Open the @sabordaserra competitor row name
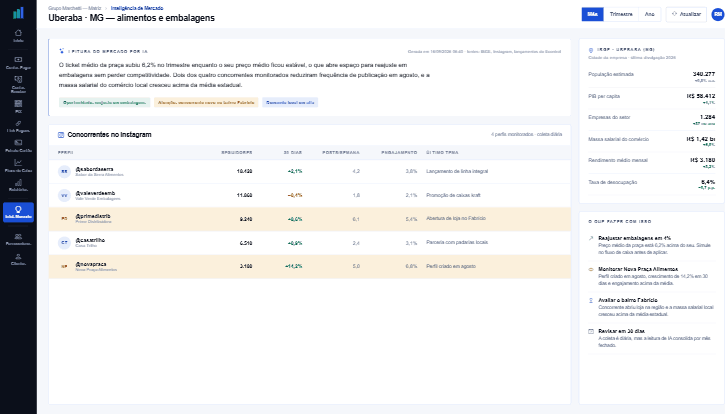The width and height of the screenshot is (725, 414). coord(94,169)
